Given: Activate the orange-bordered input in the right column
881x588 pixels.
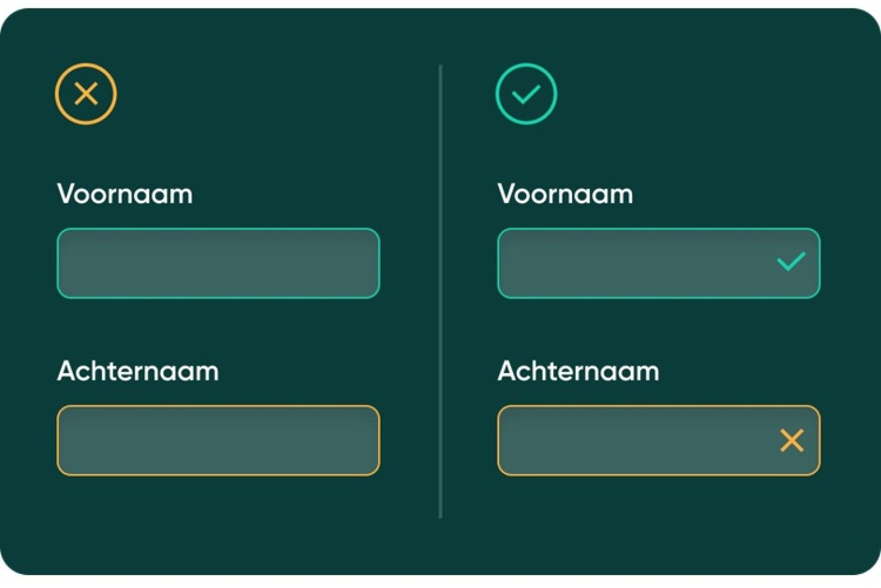Looking at the screenshot, I should (x=636, y=440).
